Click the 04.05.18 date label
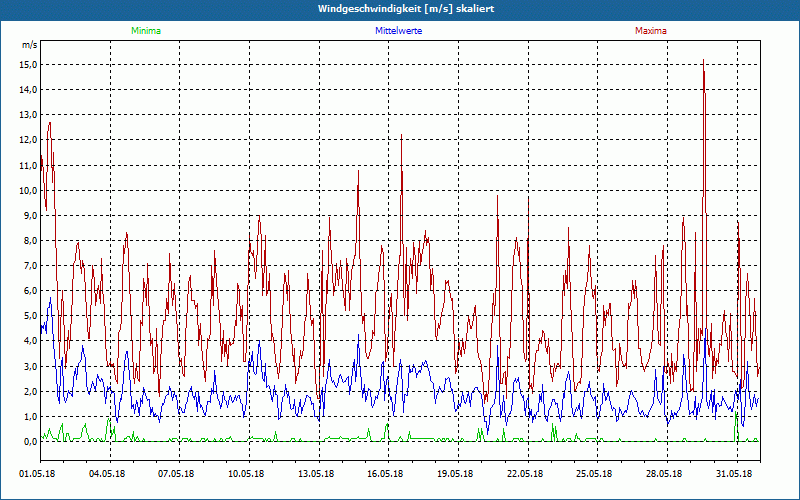 point(107,474)
